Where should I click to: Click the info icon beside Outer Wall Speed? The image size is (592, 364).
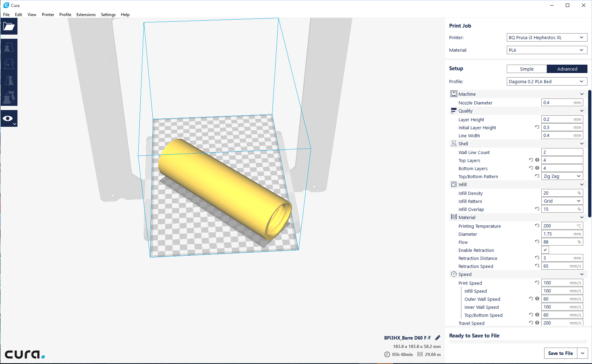click(x=537, y=299)
